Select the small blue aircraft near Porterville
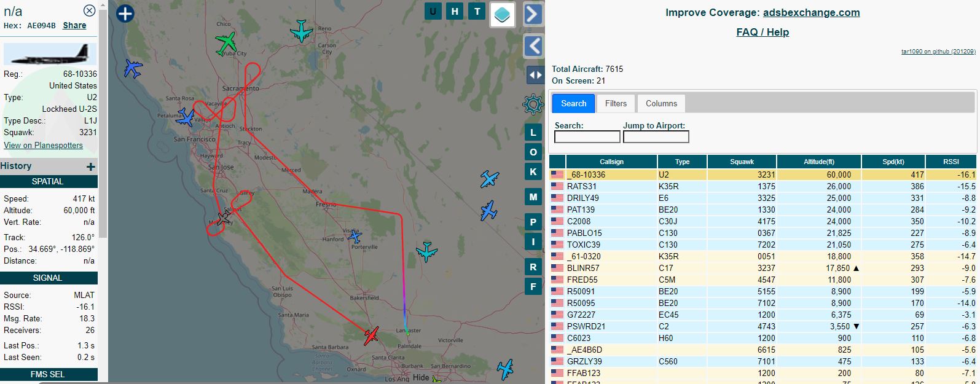980x384 pixels. pos(355,237)
